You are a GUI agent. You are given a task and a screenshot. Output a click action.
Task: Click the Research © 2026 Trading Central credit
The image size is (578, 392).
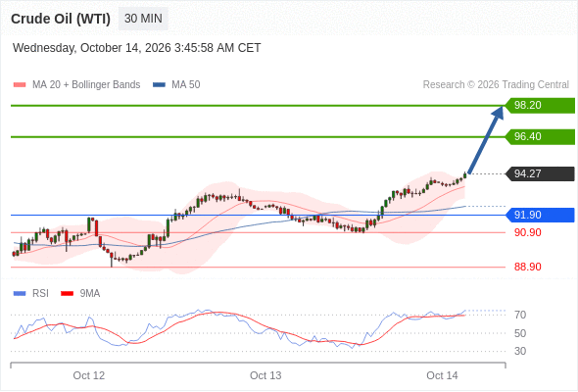(x=496, y=85)
